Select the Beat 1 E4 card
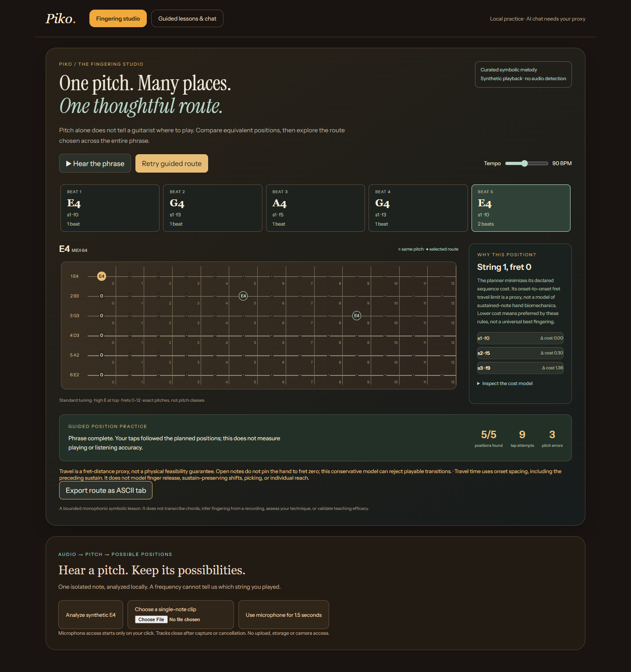This screenshot has width=631, height=672. pos(110,208)
